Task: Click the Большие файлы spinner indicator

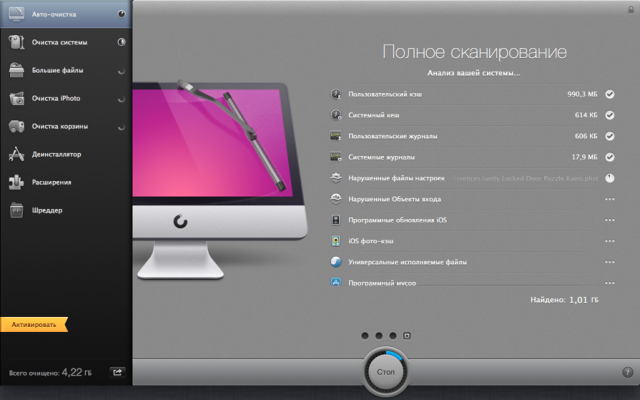Action: [x=121, y=71]
